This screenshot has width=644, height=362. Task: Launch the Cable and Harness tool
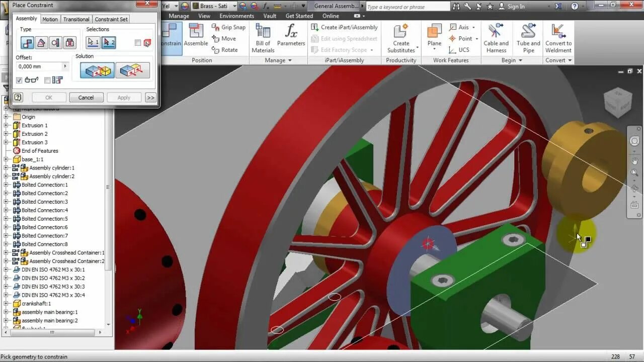[496, 38]
